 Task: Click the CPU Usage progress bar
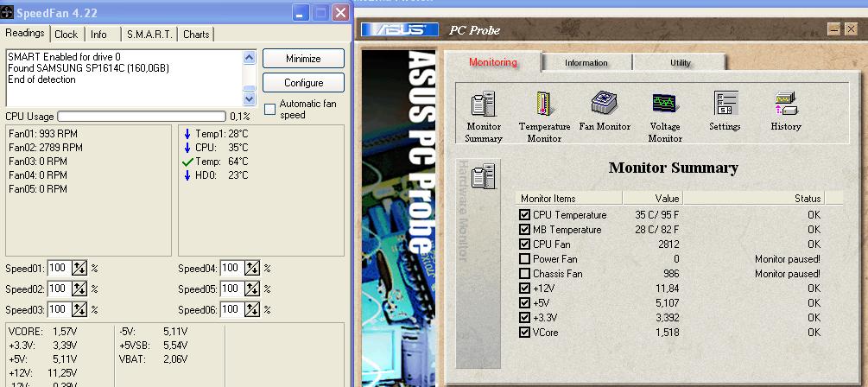tap(142, 117)
